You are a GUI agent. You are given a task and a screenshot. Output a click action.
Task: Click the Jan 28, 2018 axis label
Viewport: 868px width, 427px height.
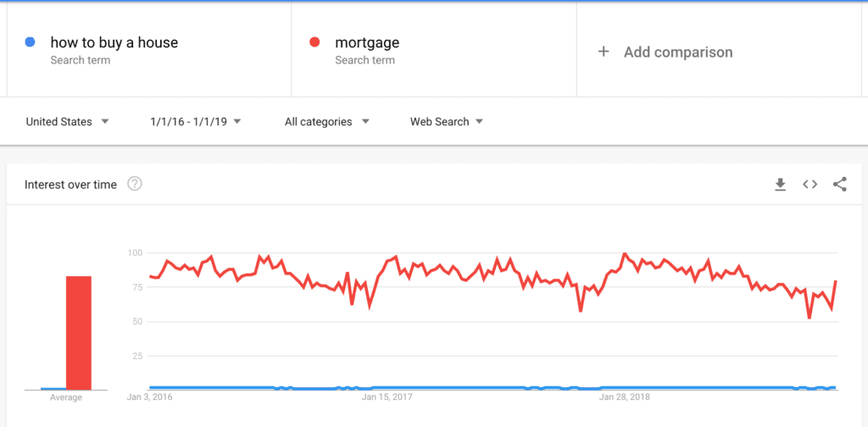pyautogui.click(x=625, y=397)
